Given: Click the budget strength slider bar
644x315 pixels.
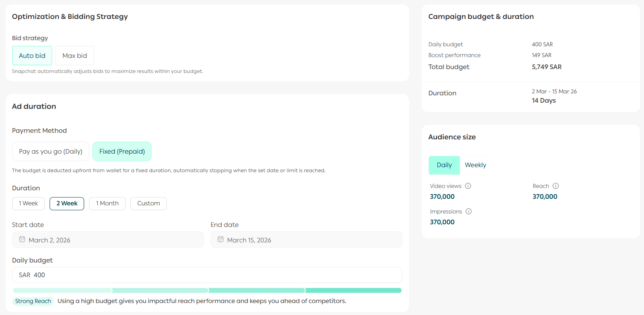Looking at the screenshot, I should 207,290.
